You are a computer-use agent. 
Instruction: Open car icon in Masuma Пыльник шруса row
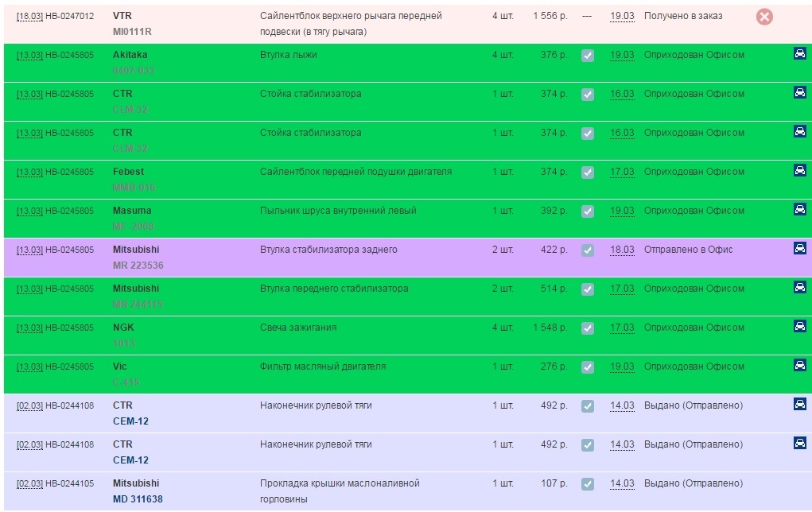point(799,209)
